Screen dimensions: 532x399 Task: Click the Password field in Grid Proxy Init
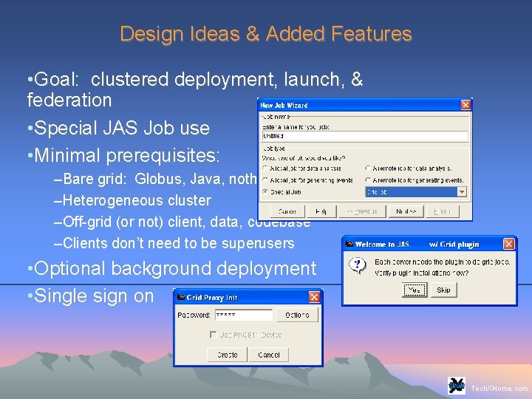point(244,316)
